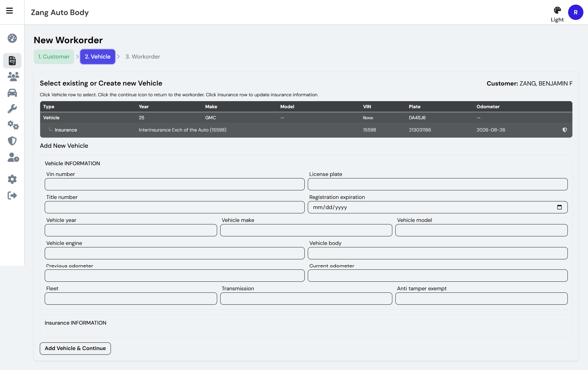Select the GMC Vehicle row

pyautogui.click(x=306, y=118)
